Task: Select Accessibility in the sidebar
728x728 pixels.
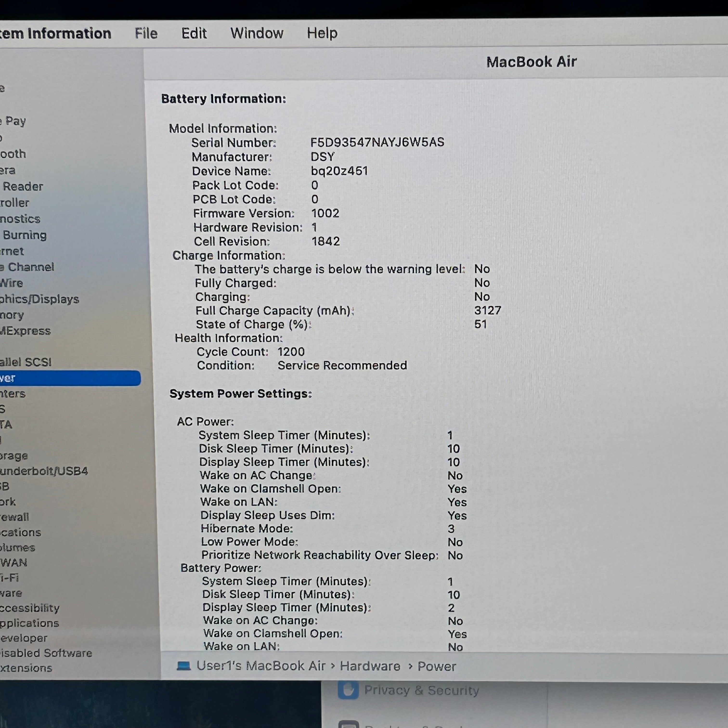Action: 30,608
